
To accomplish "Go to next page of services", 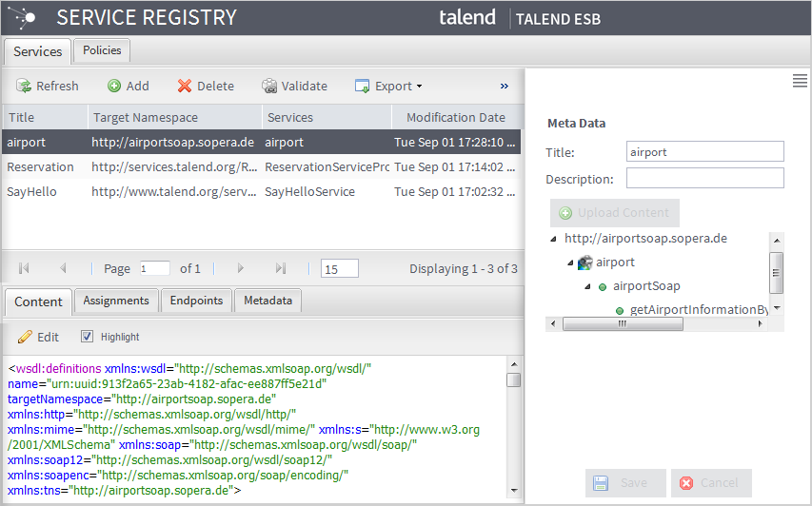I will point(241,269).
